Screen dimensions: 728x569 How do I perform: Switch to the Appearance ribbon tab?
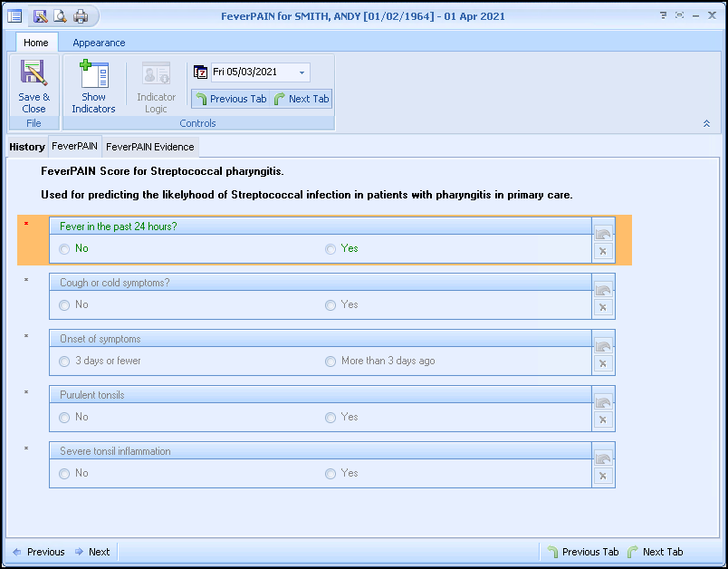(x=99, y=43)
